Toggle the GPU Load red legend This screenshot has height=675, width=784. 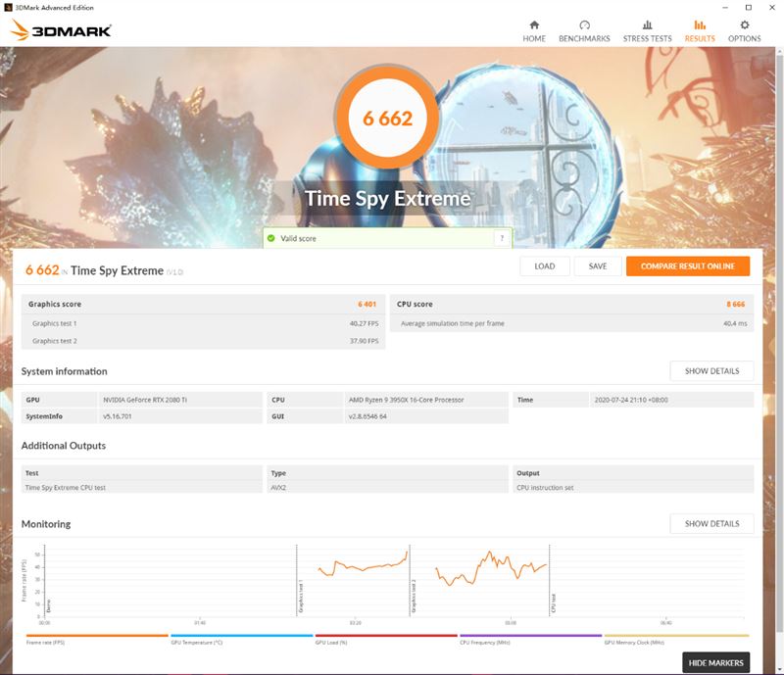click(x=386, y=640)
